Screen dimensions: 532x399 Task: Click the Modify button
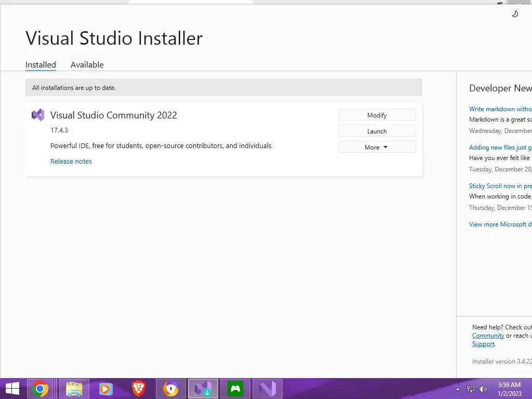[377, 115]
